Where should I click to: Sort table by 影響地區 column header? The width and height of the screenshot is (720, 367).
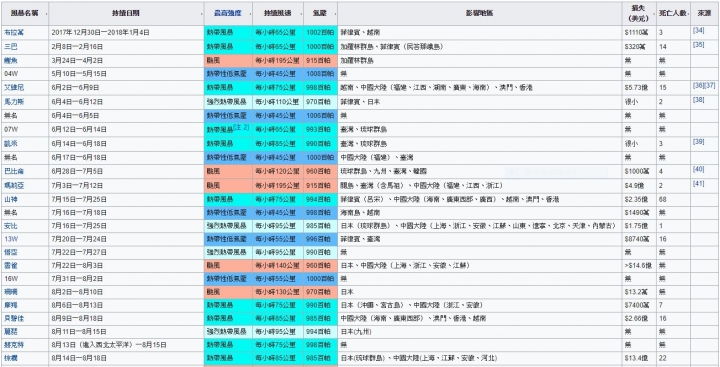coord(479,14)
